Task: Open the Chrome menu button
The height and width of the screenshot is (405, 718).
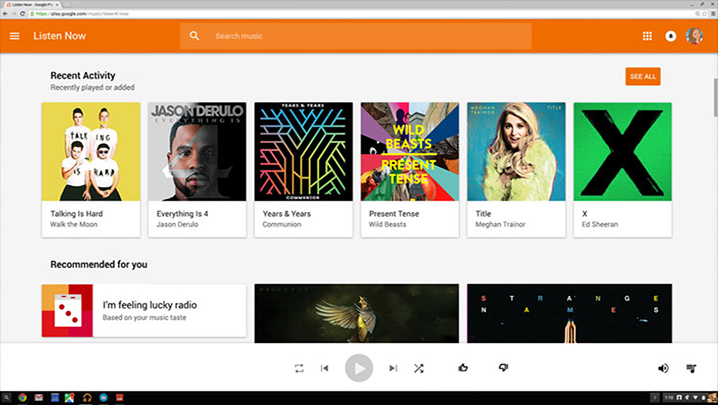Action: (x=713, y=14)
